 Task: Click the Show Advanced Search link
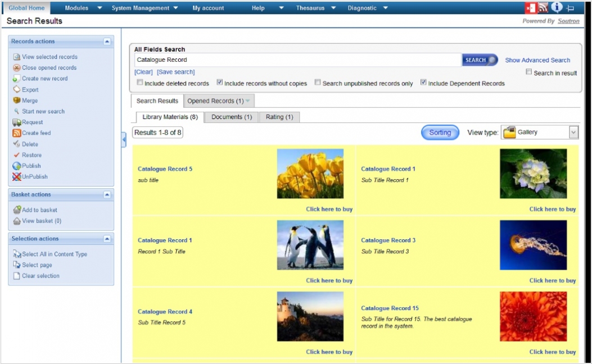click(x=537, y=60)
